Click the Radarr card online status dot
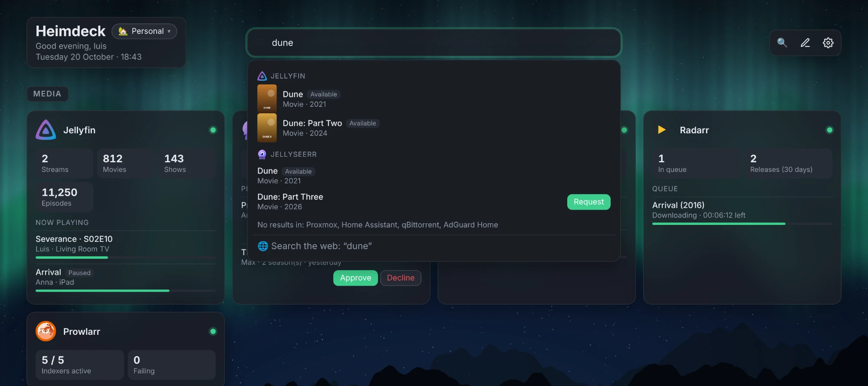The image size is (868, 386). tap(830, 130)
